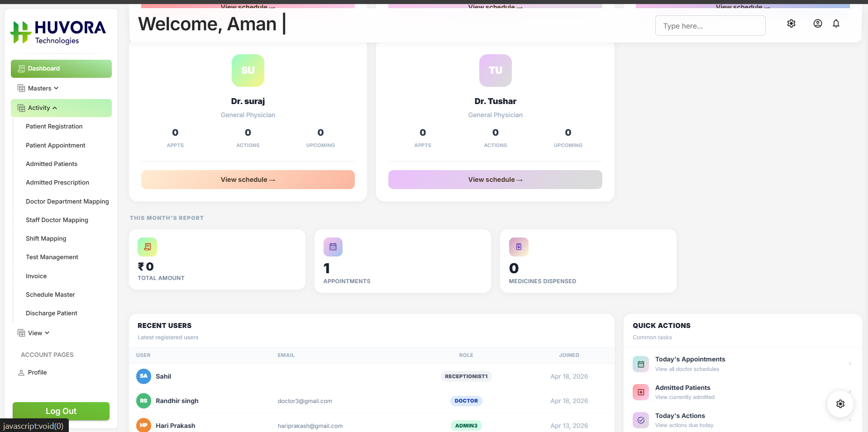The height and width of the screenshot is (432, 868).
Task: Open the user account icon in the header
Action: pos(817,24)
